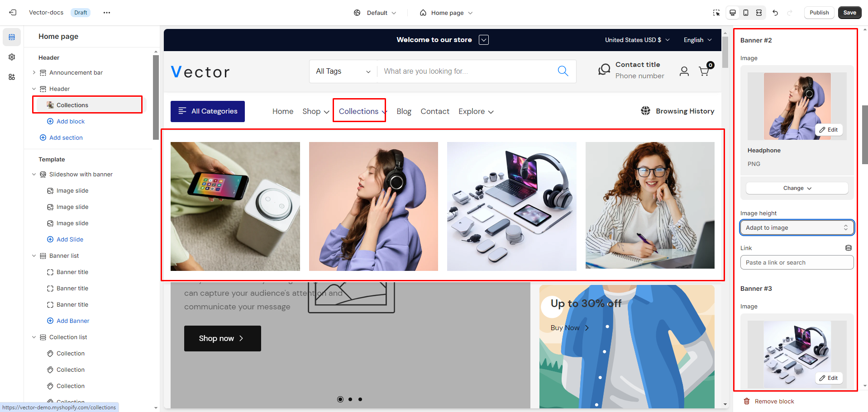The height and width of the screenshot is (412, 868).
Task: Expand the Announcement bar section
Action: click(34, 72)
